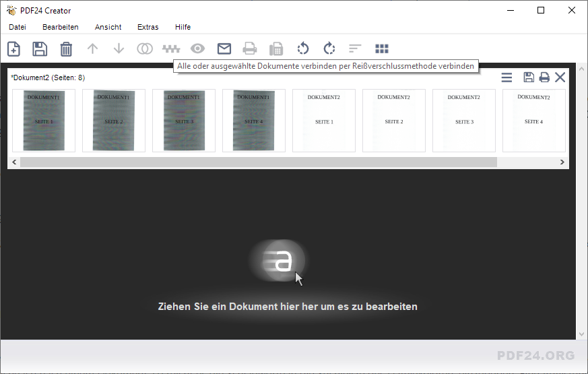The height and width of the screenshot is (374, 588).
Task: Rotate pages right with clockwise arrow
Action: pyautogui.click(x=329, y=49)
